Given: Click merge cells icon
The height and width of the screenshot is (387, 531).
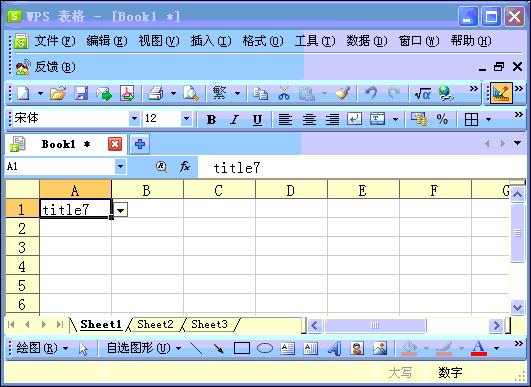Looking at the screenshot, I should tap(377, 119).
